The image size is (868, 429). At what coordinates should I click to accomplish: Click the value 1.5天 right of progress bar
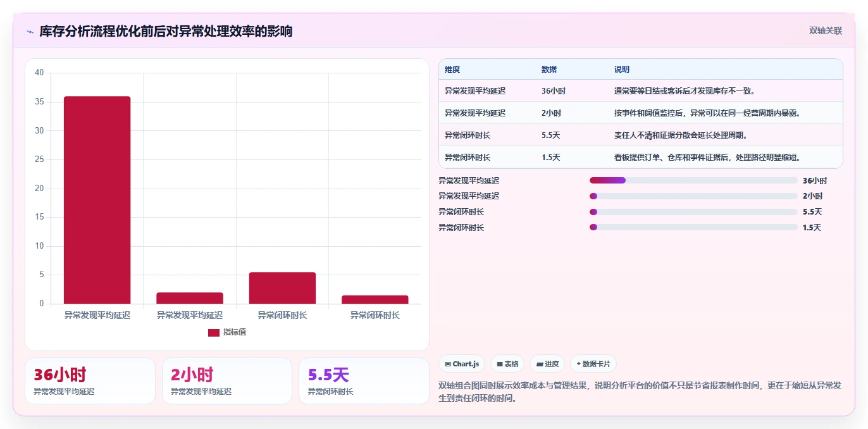(812, 228)
